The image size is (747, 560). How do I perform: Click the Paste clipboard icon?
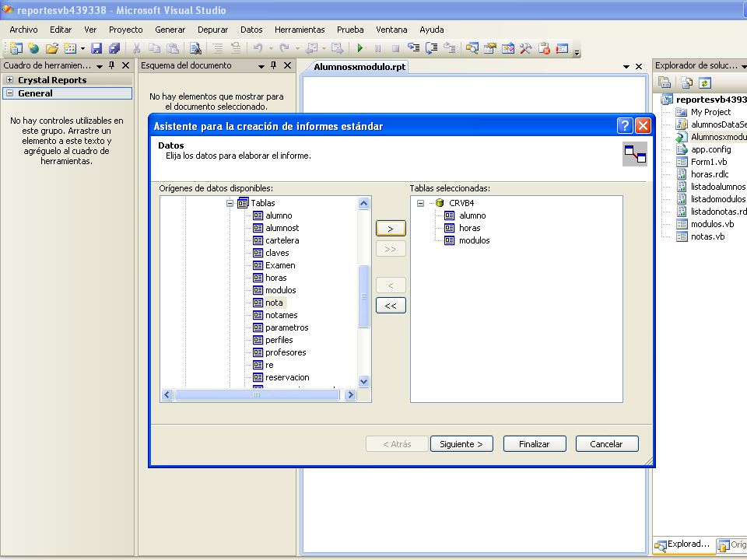click(x=173, y=48)
